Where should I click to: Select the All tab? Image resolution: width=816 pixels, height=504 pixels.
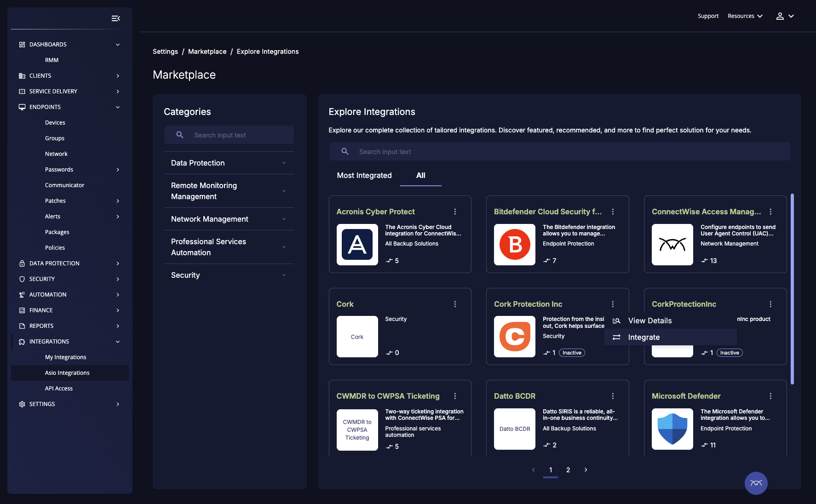click(x=421, y=175)
